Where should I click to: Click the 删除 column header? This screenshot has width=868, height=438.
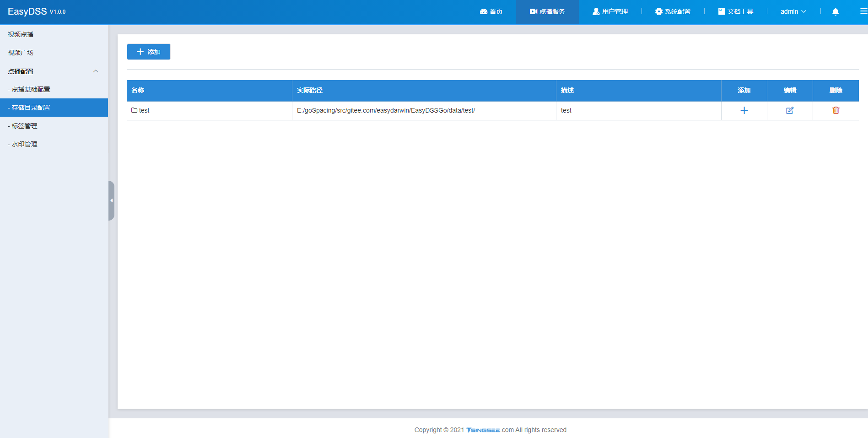836,90
